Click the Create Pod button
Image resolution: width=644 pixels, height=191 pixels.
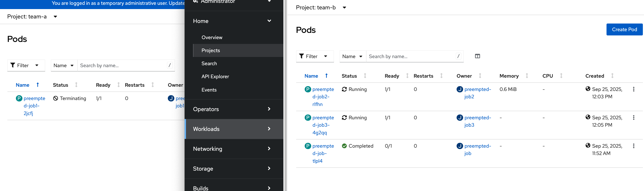pos(624,29)
